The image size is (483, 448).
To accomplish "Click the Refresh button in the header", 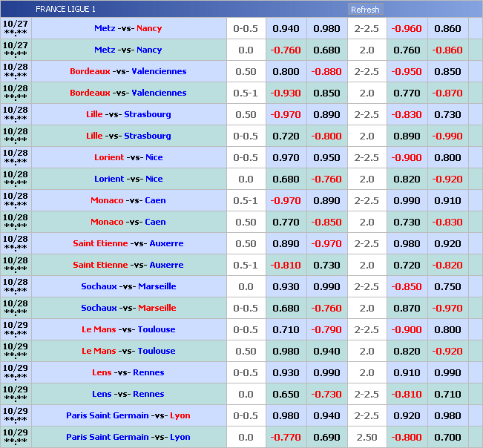I will [x=365, y=10].
